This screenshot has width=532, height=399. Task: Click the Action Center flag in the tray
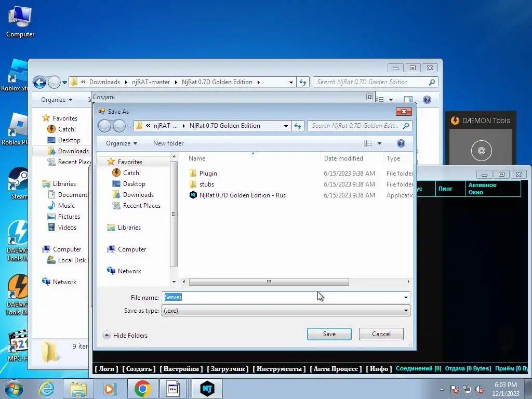click(x=455, y=390)
